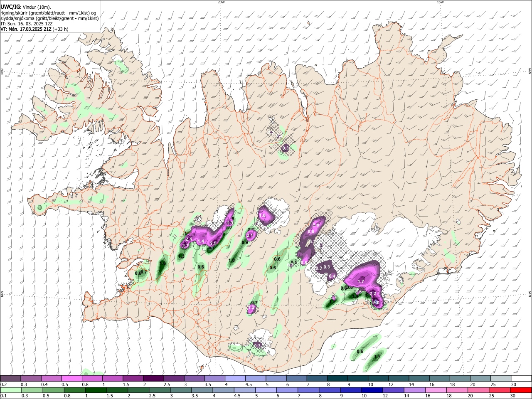
Task: Click the "2.1" precipitation value on the map
Action: (250, 236)
